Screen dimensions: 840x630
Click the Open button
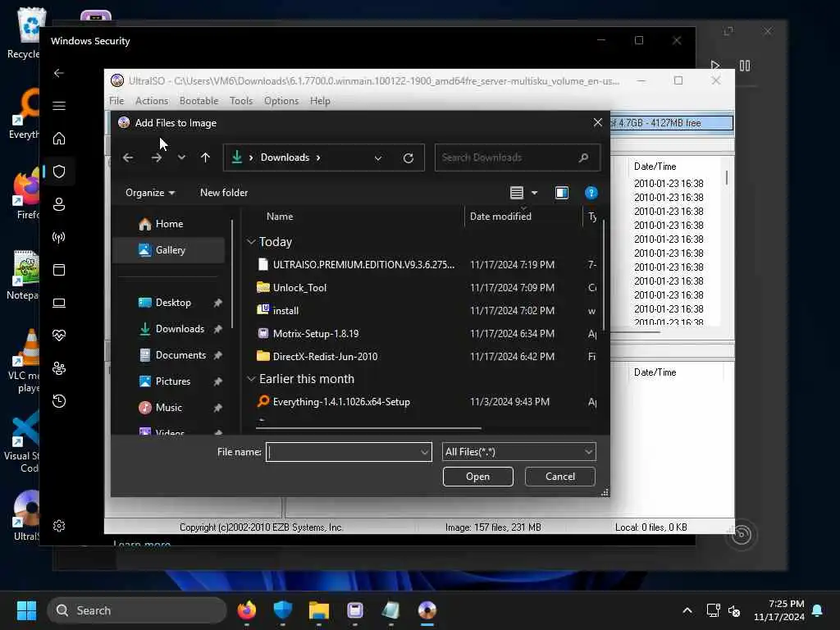click(478, 477)
